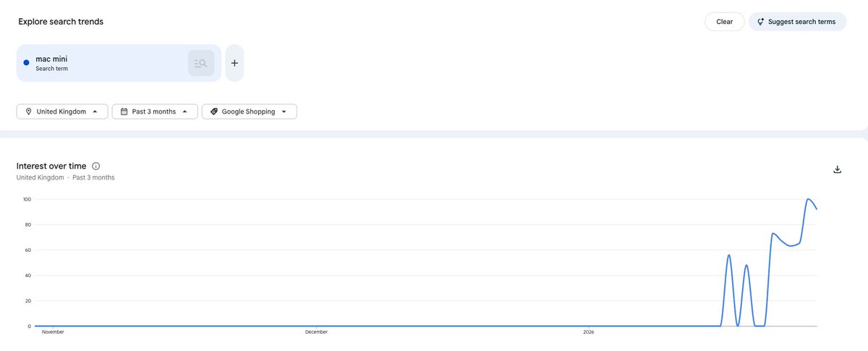
Task: Click the December x-axis label
Action: [x=316, y=332]
